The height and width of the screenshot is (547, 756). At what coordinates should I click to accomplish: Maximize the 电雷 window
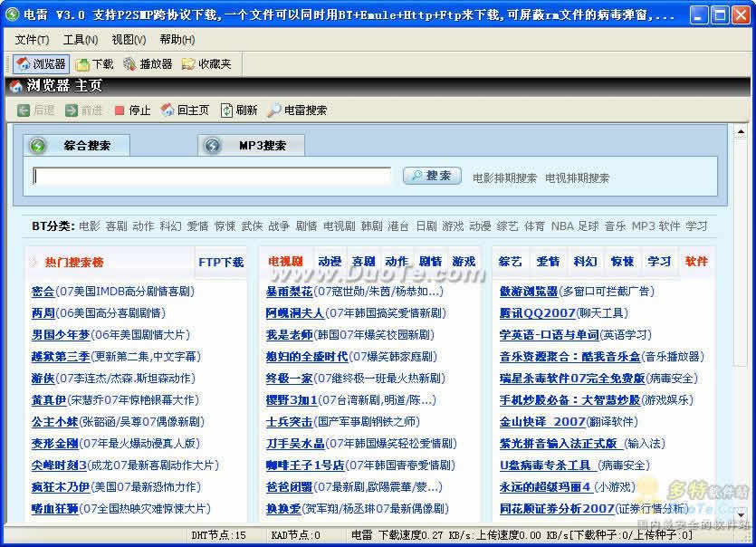pyautogui.click(x=720, y=15)
